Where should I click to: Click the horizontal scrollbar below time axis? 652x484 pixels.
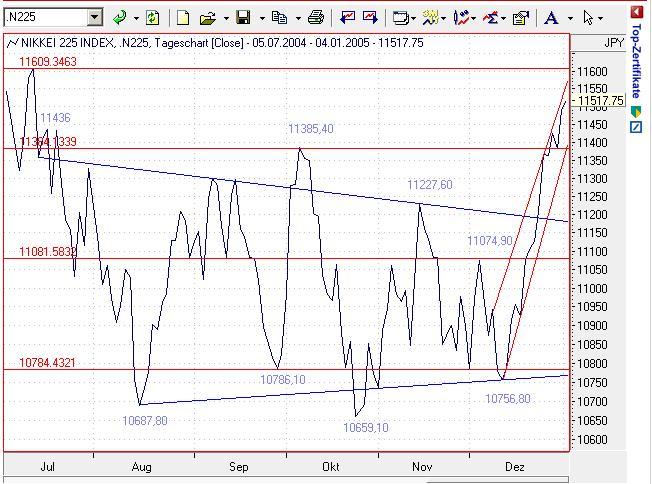pos(286,480)
